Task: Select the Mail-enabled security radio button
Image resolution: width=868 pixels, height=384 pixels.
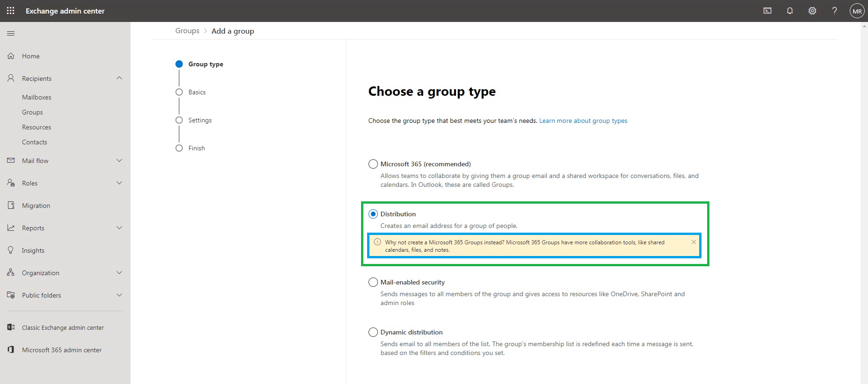Action: (x=373, y=282)
